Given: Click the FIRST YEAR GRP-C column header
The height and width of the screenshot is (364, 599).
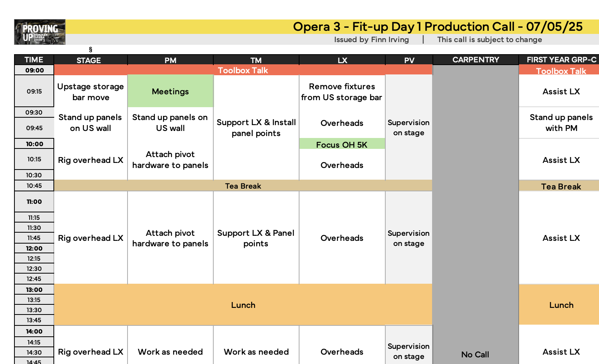Looking at the screenshot, I should pyautogui.click(x=561, y=60).
